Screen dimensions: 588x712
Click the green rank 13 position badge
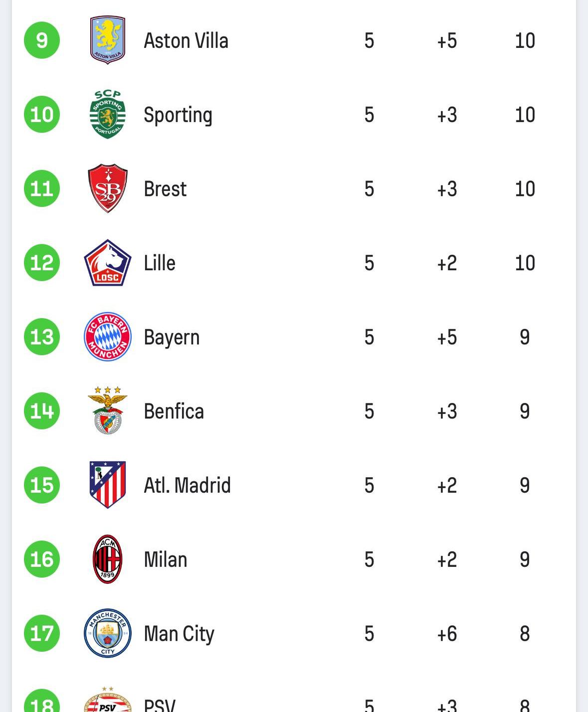click(42, 337)
